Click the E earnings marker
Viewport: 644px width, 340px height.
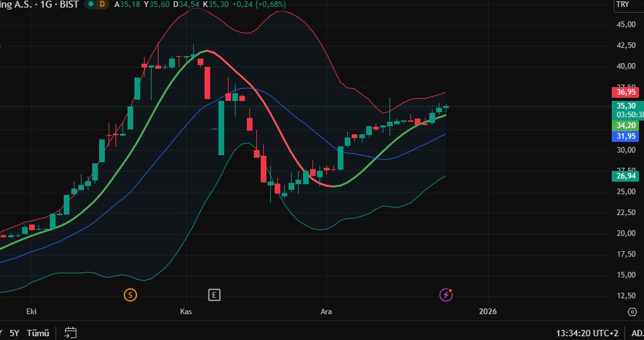[214, 295]
